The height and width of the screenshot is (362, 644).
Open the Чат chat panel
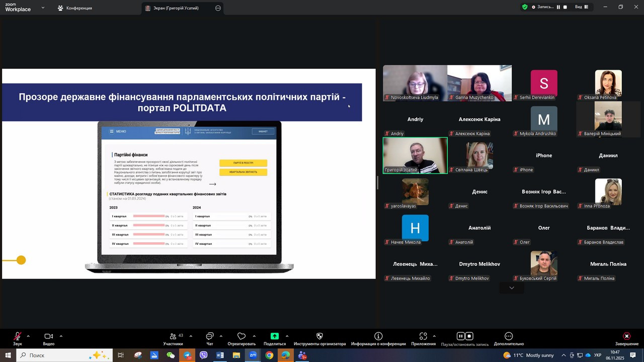(210, 336)
